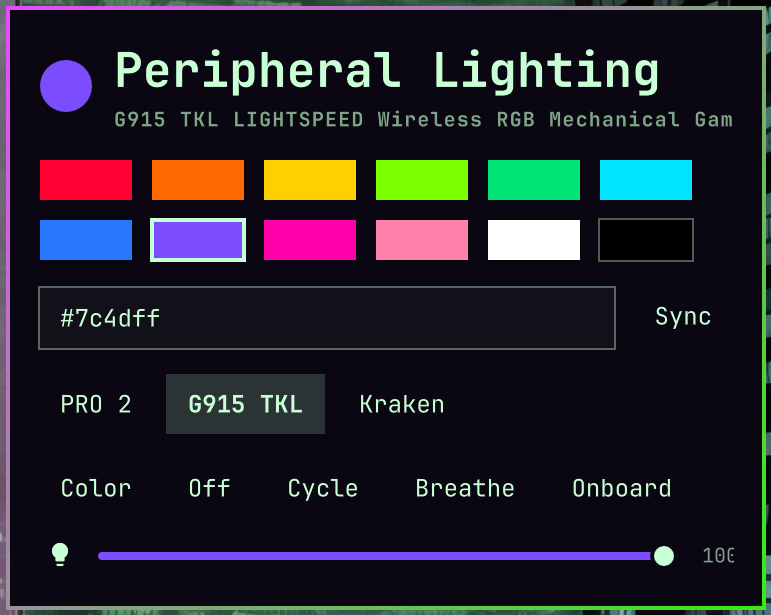The image size is (771, 615).
Task: Choose the blue color swatch
Action: [x=86, y=240]
